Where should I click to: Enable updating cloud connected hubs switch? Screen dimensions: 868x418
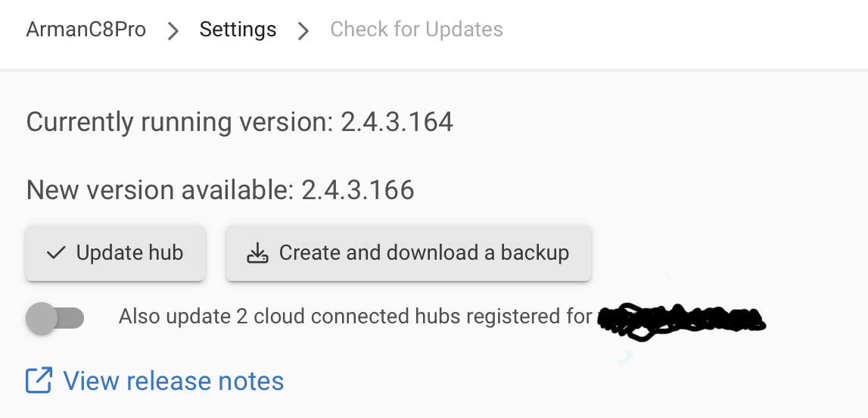55,318
